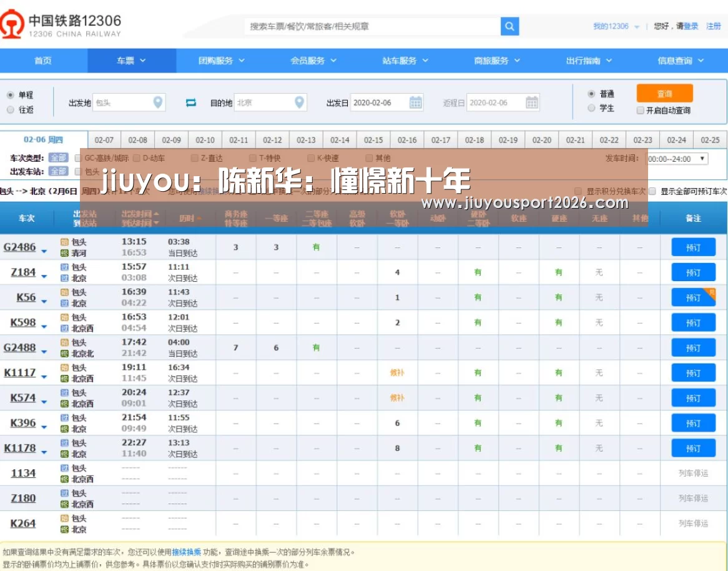
Task: Expand the G2488 train details arrow
Action: [44, 352]
